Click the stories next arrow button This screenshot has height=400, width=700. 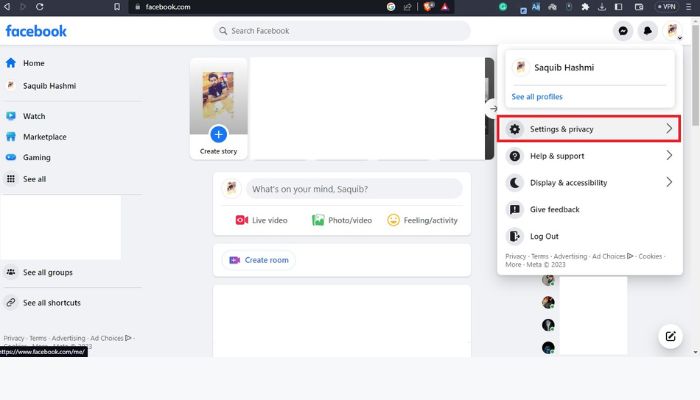click(493, 108)
